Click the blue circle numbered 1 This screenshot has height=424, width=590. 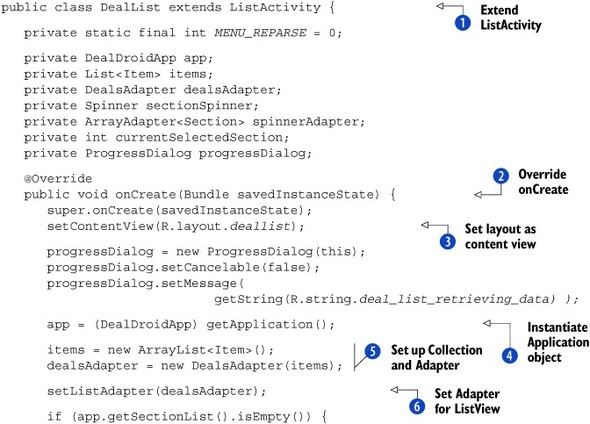[x=462, y=23]
